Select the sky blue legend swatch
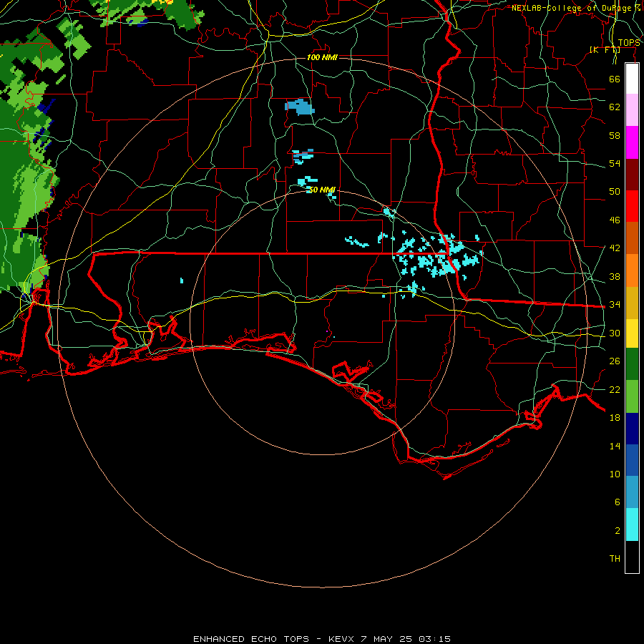This screenshot has height=644, width=644. pos(632,492)
